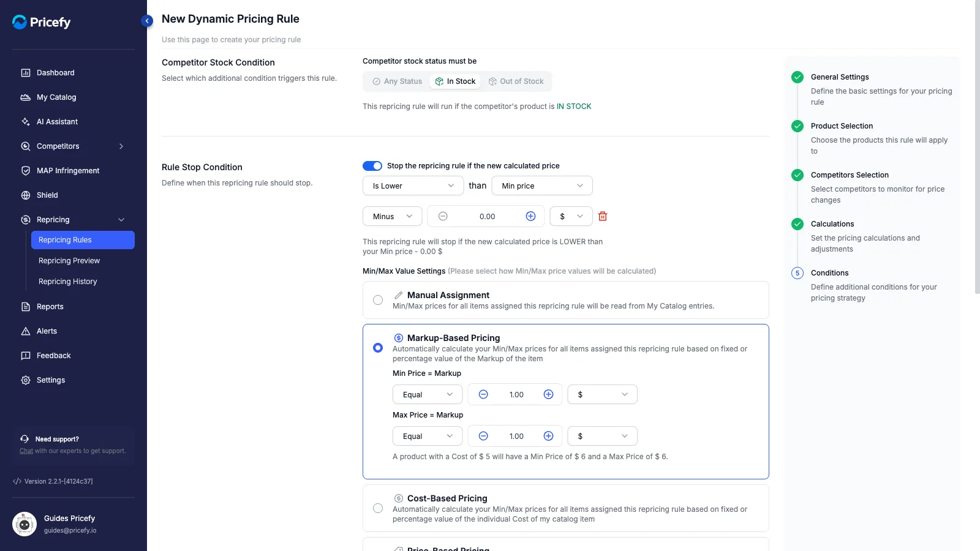Open Repricing Rules page
The height and width of the screenshot is (551, 980).
(83, 240)
